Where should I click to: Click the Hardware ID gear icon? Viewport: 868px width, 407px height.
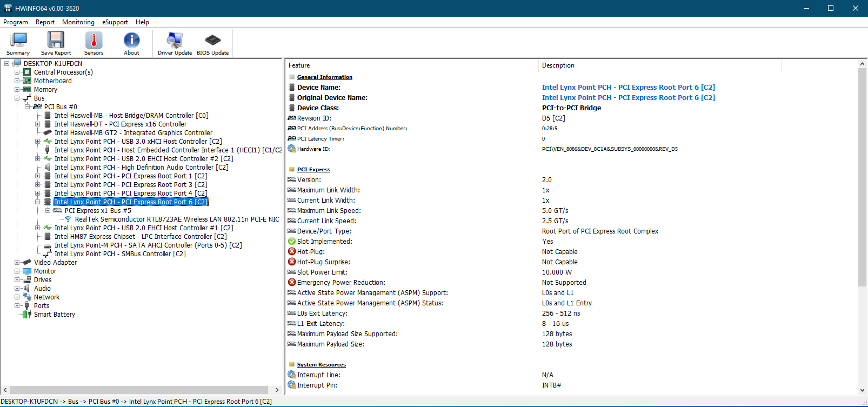(x=292, y=149)
